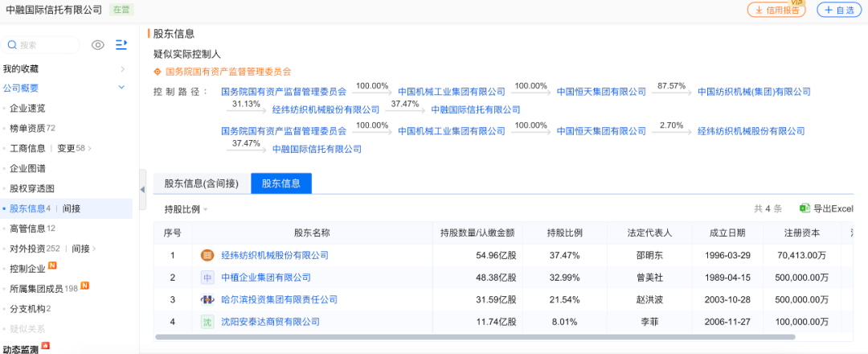
Task: Click the 自选 add button
Action: (x=839, y=10)
